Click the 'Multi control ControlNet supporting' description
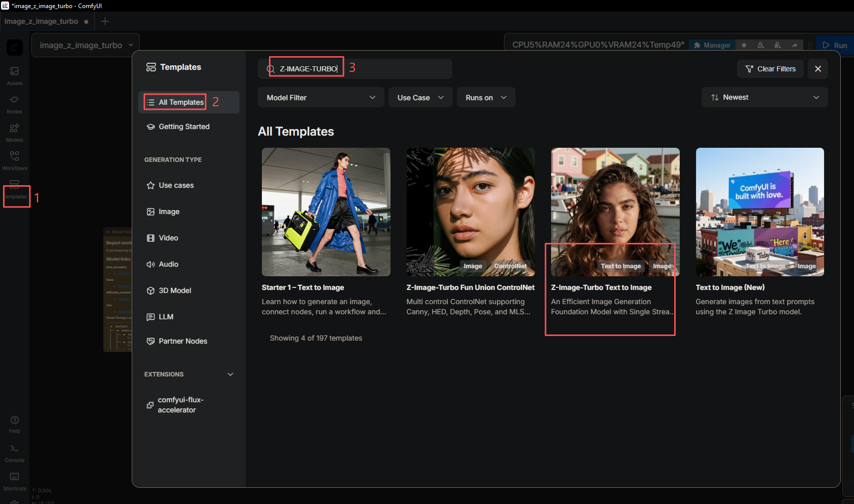The height and width of the screenshot is (504, 854). coord(469,307)
